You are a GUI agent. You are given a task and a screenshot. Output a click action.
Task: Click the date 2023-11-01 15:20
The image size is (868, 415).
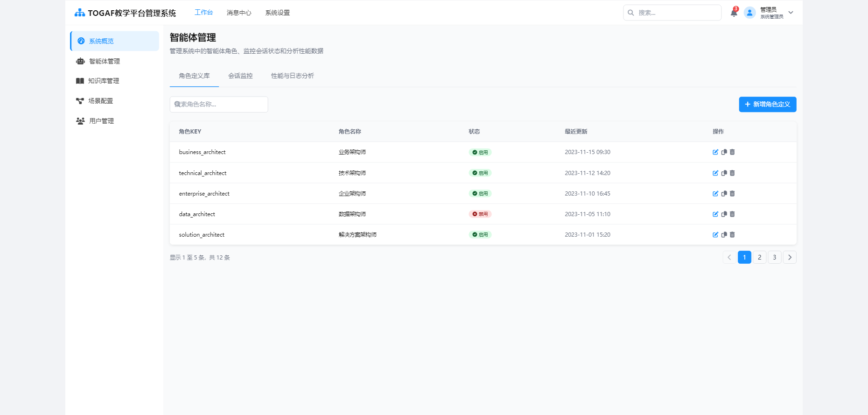[588, 235]
